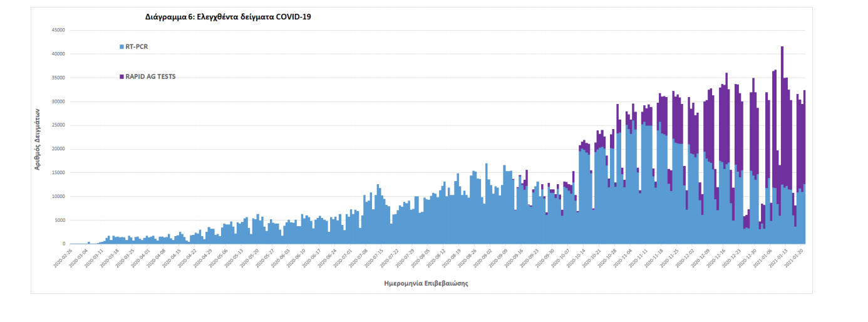
Task: Click the 40000 y-axis tick label
Action: [x=58, y=54]
